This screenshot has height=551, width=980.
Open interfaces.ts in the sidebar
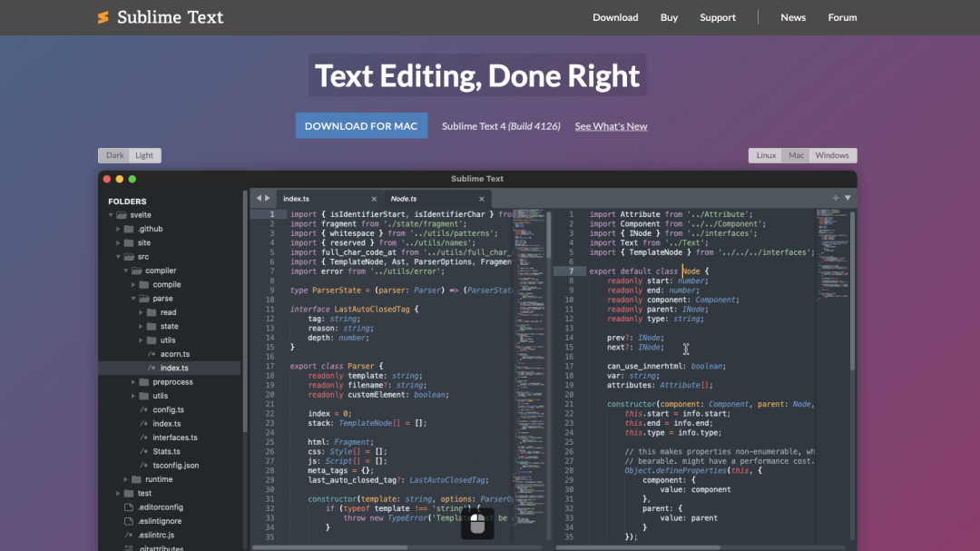coord(175,438)
